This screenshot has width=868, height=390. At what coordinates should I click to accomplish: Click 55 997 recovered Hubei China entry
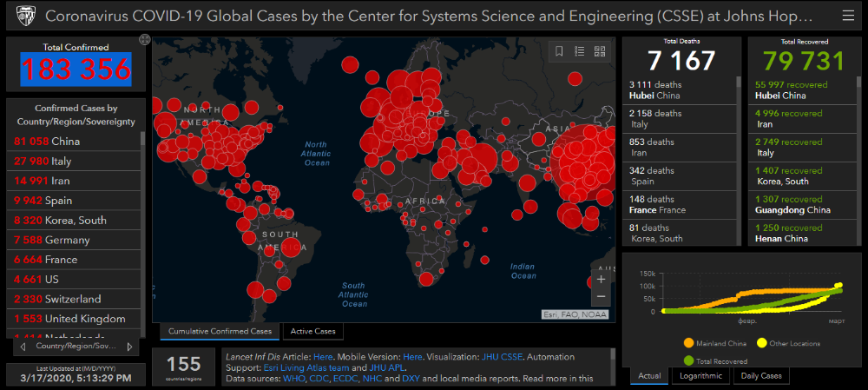(x=803, y=90)
